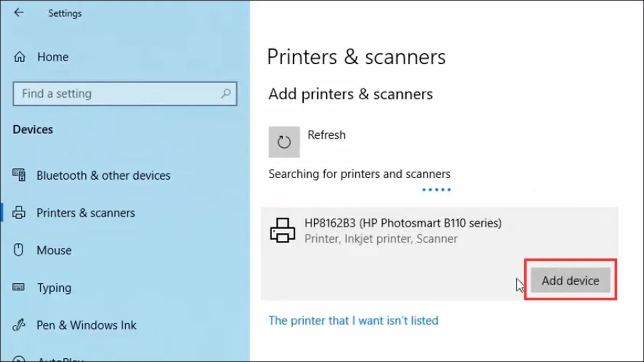Click the Home house icon

(19, 57)
